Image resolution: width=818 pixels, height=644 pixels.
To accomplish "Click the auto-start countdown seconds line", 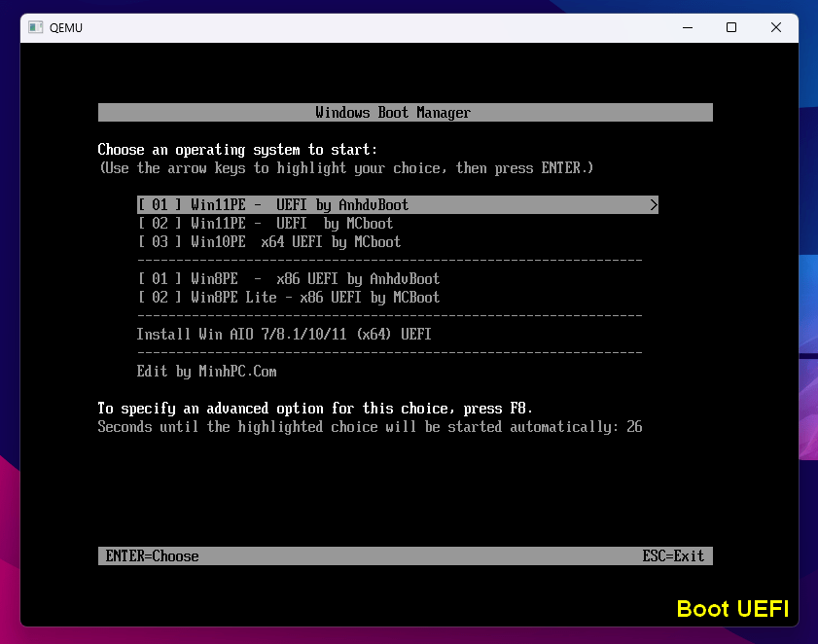I will coord(370,427).
